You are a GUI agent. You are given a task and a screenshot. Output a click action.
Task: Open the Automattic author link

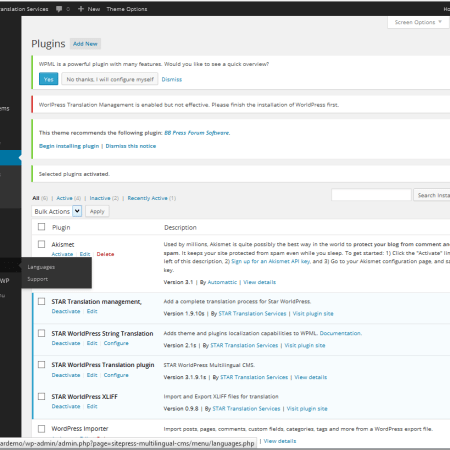(222, 282)
